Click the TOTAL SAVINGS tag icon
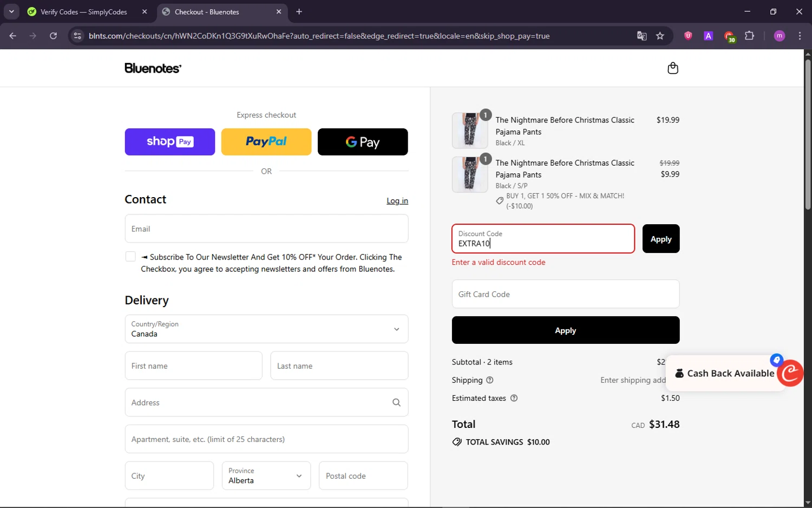 pos(457,442)
